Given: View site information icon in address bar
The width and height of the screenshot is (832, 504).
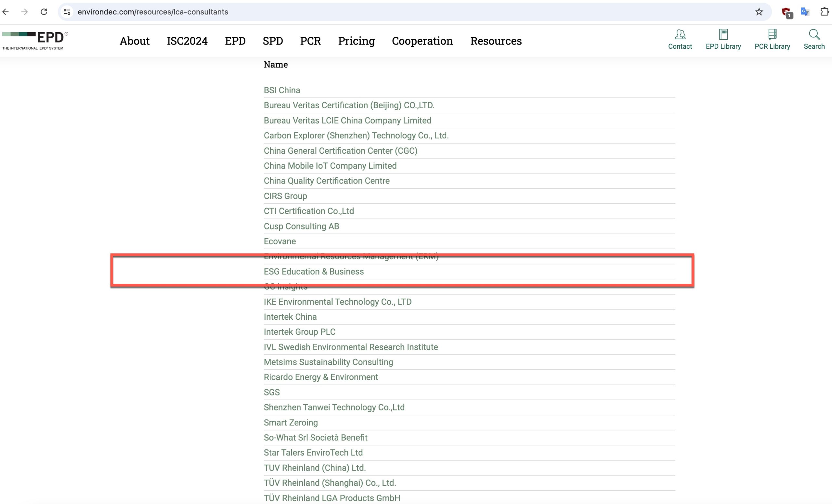Looking at the screenshot, I should pos(67,12).
